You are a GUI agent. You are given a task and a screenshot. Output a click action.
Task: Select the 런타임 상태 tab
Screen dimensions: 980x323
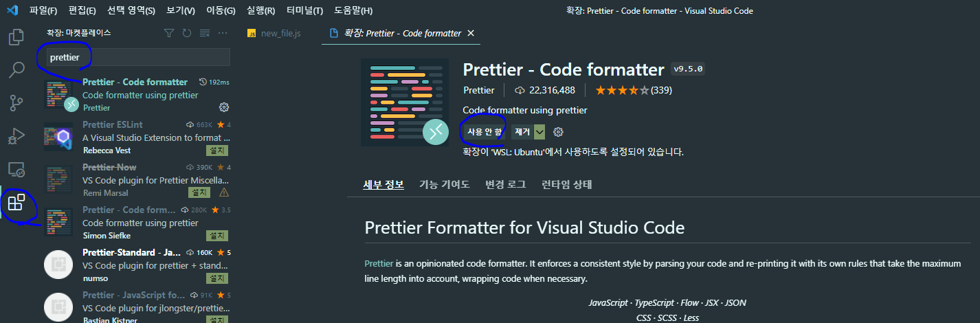click(x=567, y=184)
